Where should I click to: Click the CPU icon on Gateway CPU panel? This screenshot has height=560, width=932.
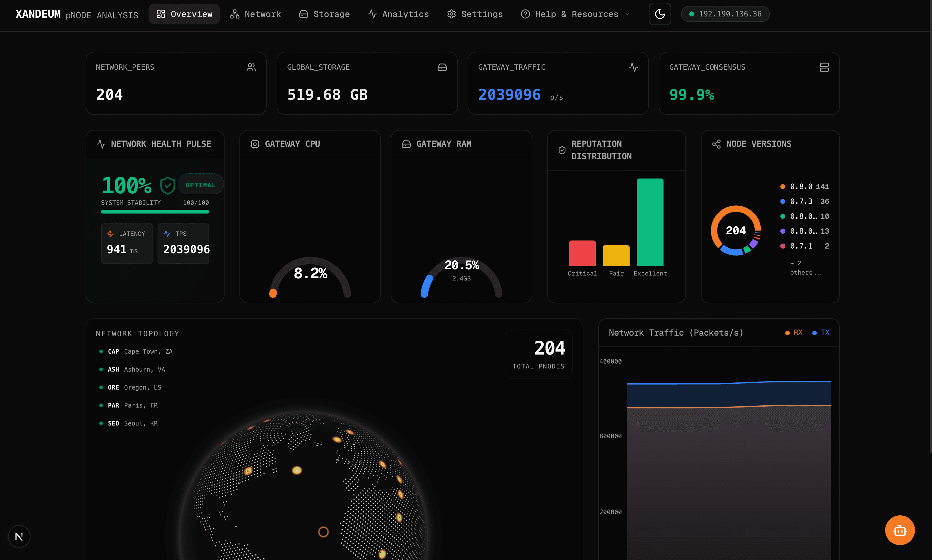(255, 144)
